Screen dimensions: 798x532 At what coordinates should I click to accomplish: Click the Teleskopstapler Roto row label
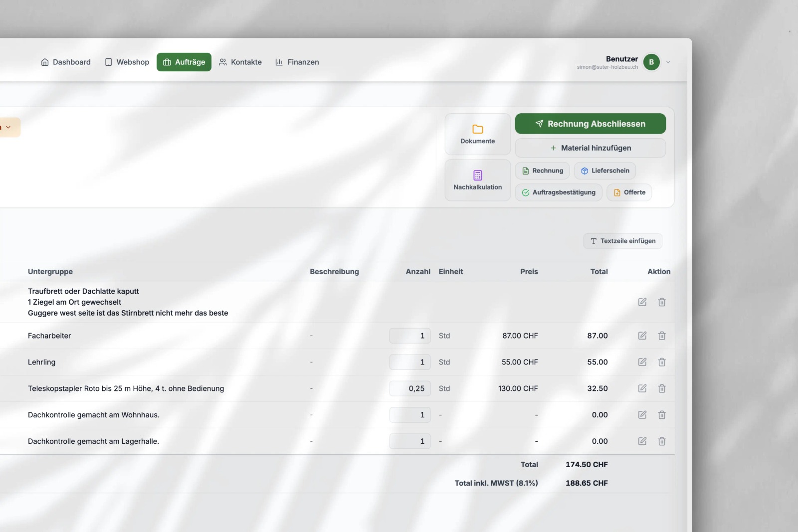126,389
